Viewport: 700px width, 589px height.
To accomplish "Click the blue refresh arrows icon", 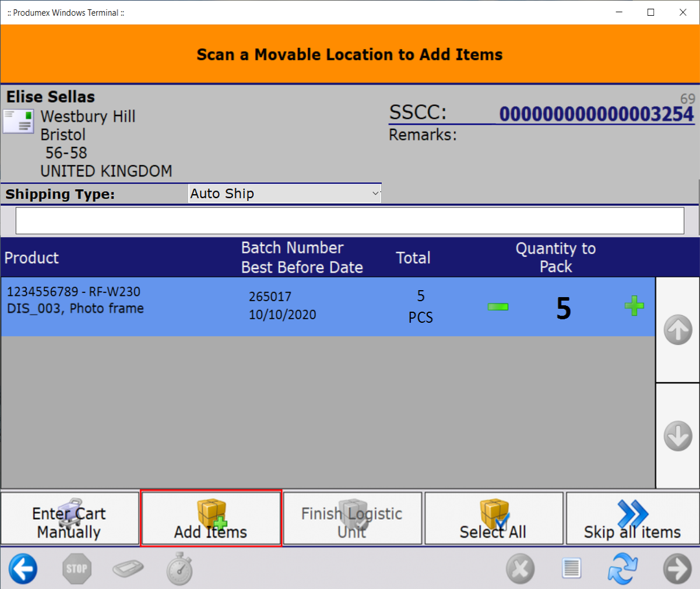I will 622,569.
